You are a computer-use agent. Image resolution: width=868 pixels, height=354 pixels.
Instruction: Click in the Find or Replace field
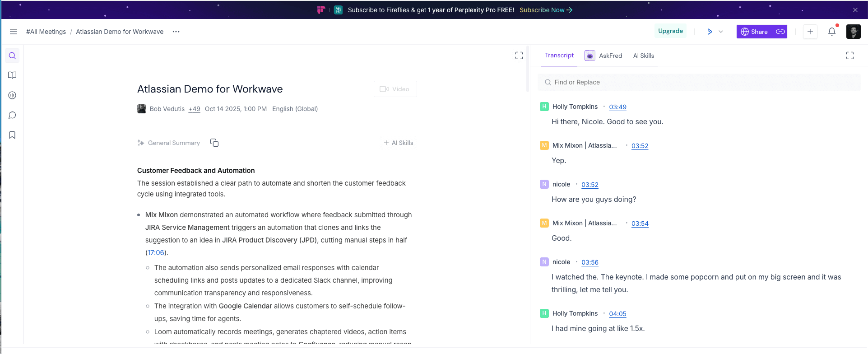click(699, 82)
